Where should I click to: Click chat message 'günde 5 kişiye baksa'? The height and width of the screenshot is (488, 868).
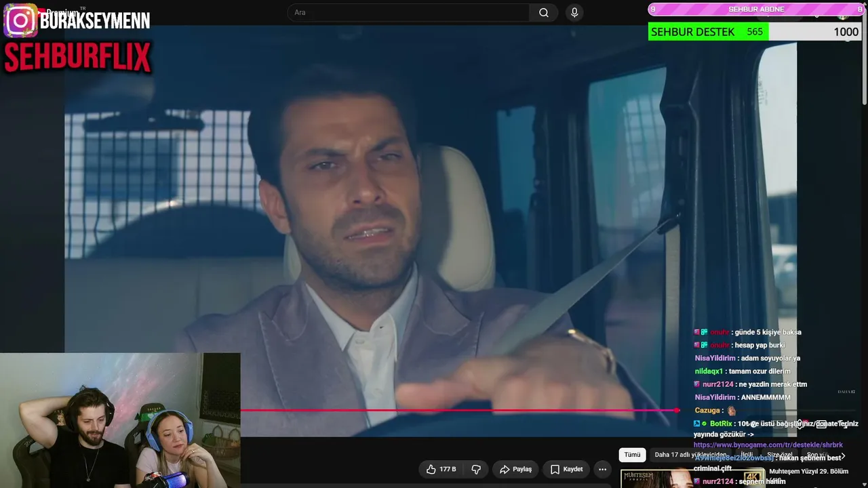[768, 333]
